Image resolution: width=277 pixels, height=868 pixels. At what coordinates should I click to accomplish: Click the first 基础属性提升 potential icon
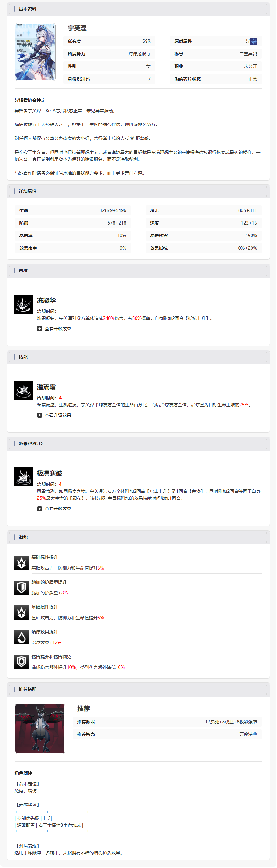22,563
